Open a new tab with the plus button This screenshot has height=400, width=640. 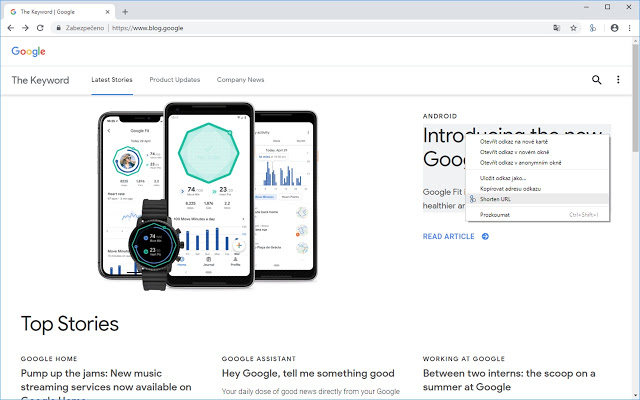pyautogui.click(x=125, y=12)
